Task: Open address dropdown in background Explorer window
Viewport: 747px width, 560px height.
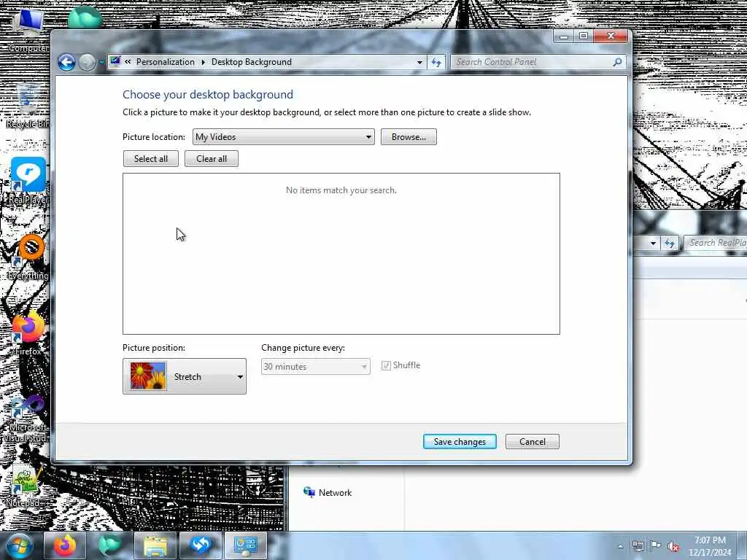Action: [x=653, y=244]
